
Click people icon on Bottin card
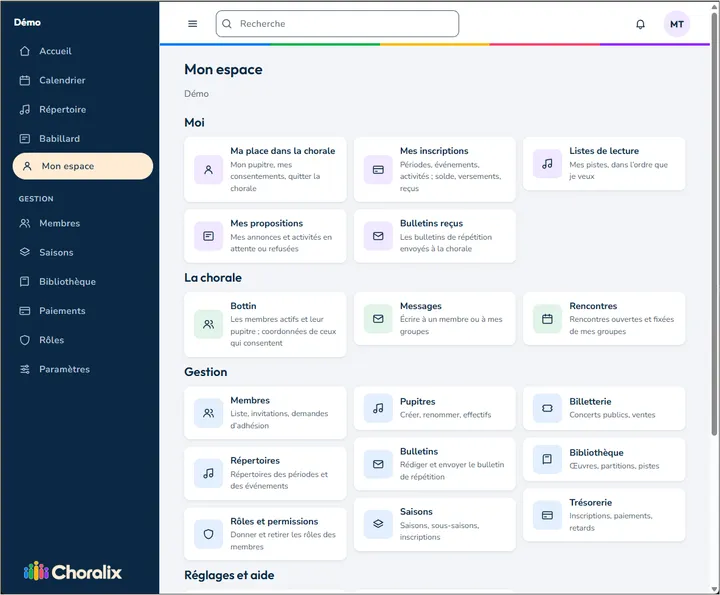[x=208, y=324]
